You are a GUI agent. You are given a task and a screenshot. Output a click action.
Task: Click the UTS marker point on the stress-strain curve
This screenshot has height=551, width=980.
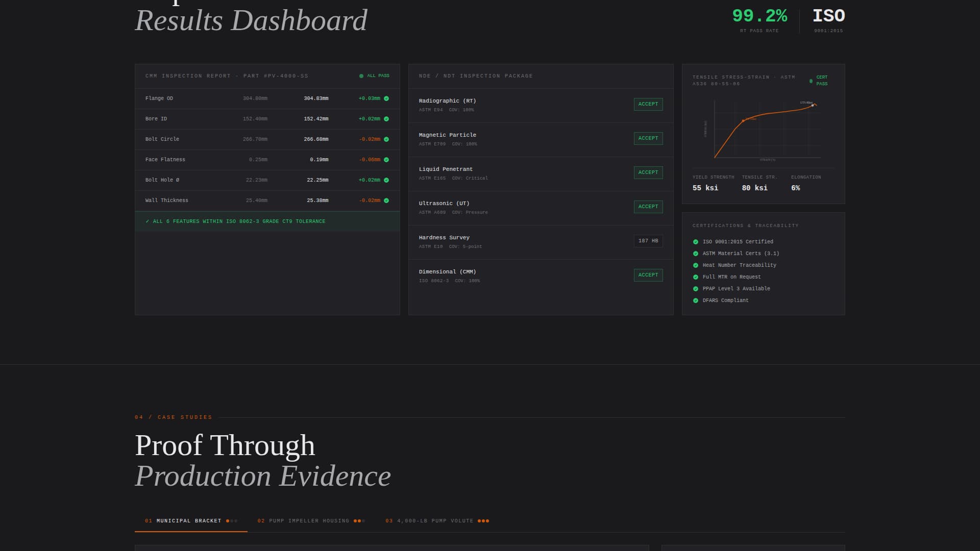click(814, 105)
